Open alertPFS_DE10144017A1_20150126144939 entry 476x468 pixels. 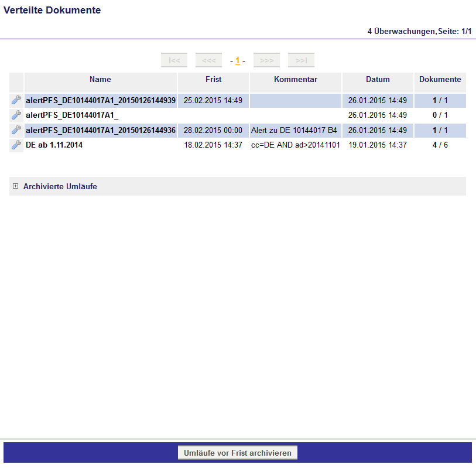[x=100, y=100]
